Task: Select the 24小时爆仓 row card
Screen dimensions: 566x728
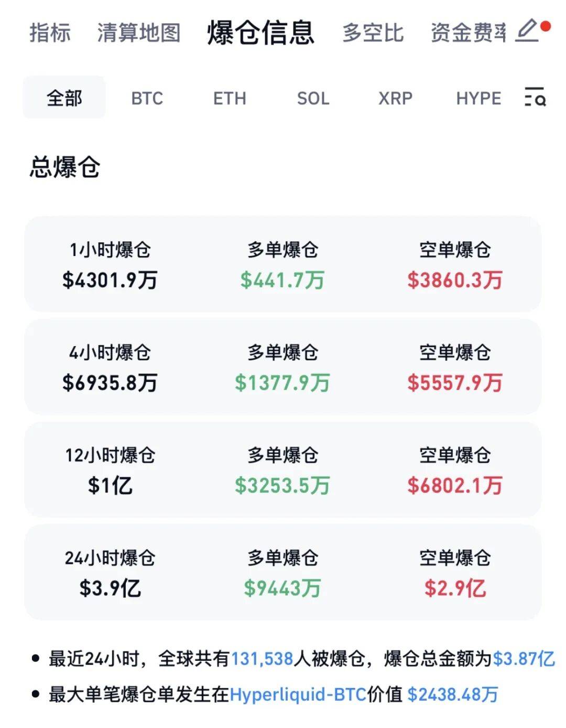Action: (x=282, y=573)
